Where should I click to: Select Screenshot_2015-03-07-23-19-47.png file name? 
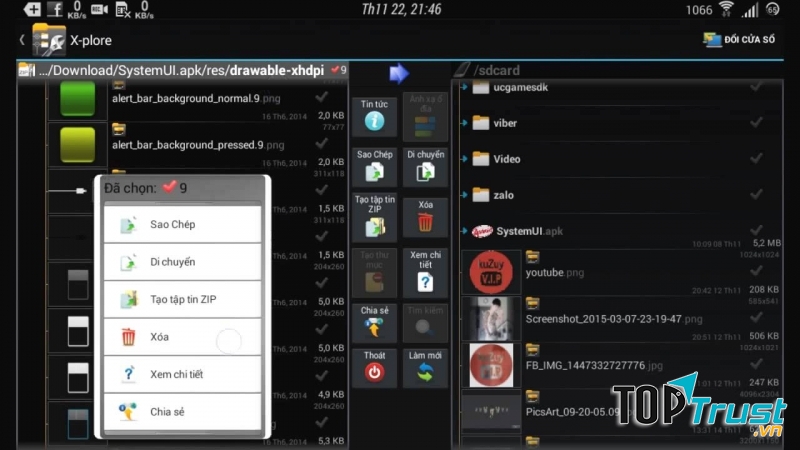tap(614, 319)
